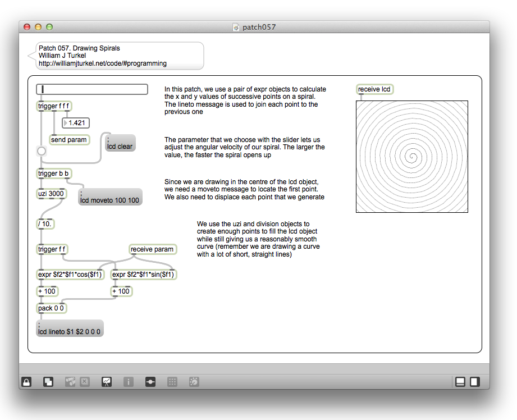Viewport: 517px width, 420px height.
Task: Open the inspector with the 'i' icon
Action: coord(129,382)
